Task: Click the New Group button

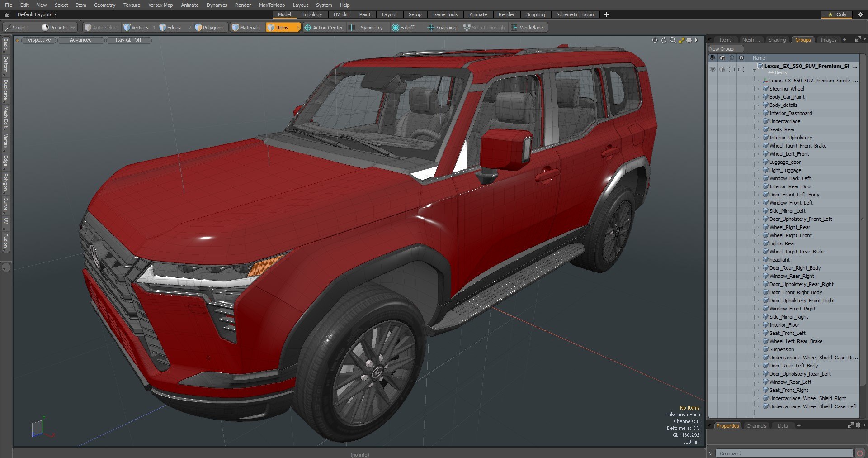Action: 726,49
